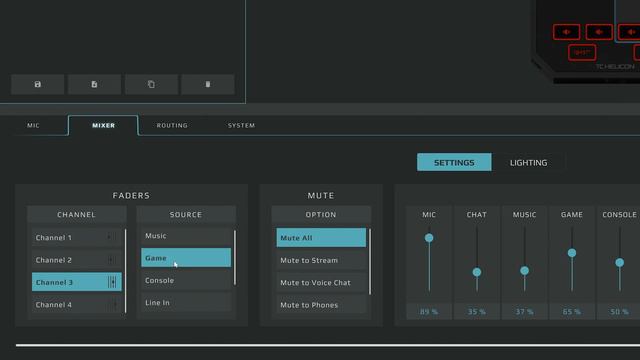Screen dimensions: 640x360
Task: Select Channel 4 in the channel list
Action: tap(77, 304)
